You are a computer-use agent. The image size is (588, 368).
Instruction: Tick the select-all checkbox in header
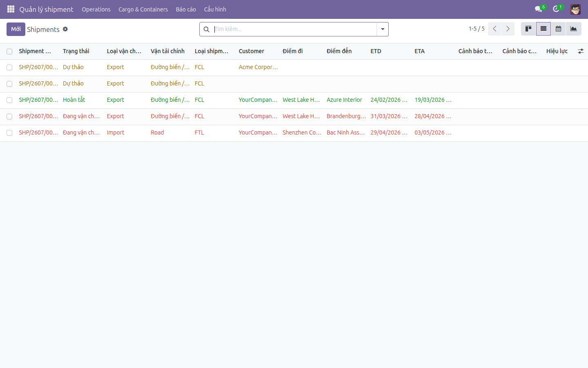pyautogui.click(x=9, y=52)
